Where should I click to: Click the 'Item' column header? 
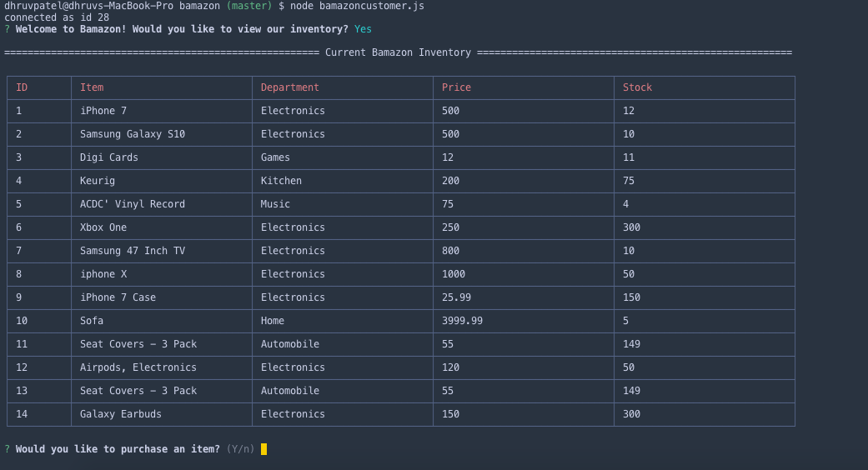[92, 87]
